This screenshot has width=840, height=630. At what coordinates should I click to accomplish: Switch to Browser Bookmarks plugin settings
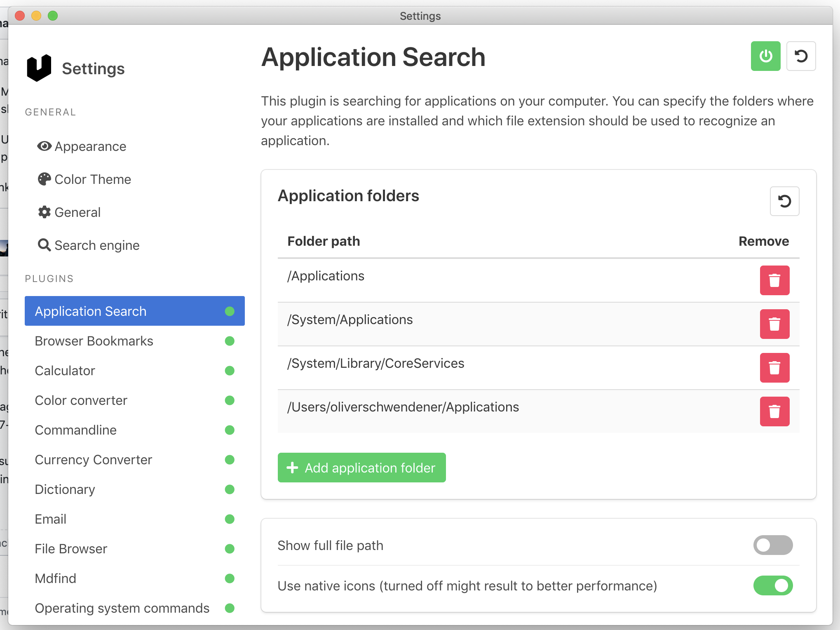pos(94,341)
